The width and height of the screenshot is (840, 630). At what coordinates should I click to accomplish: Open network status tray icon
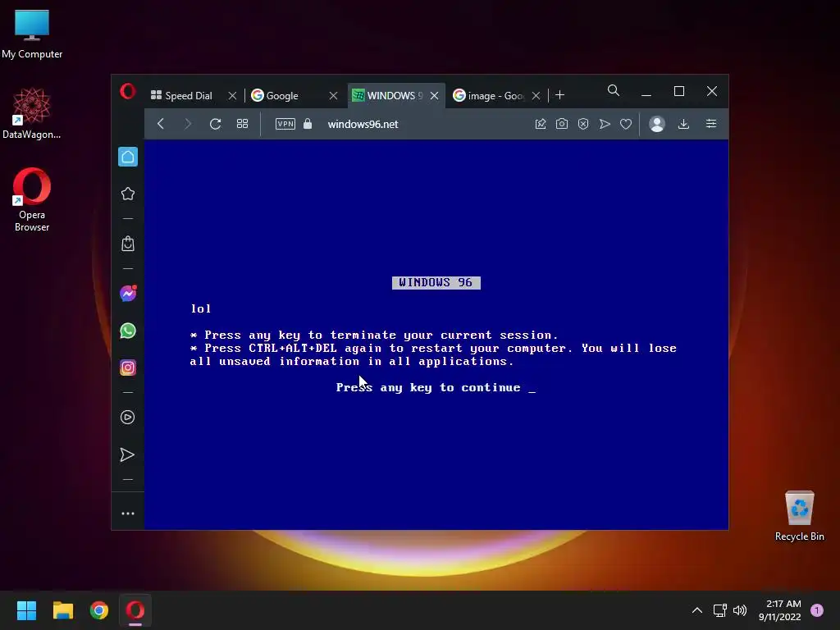pos(720,610)
